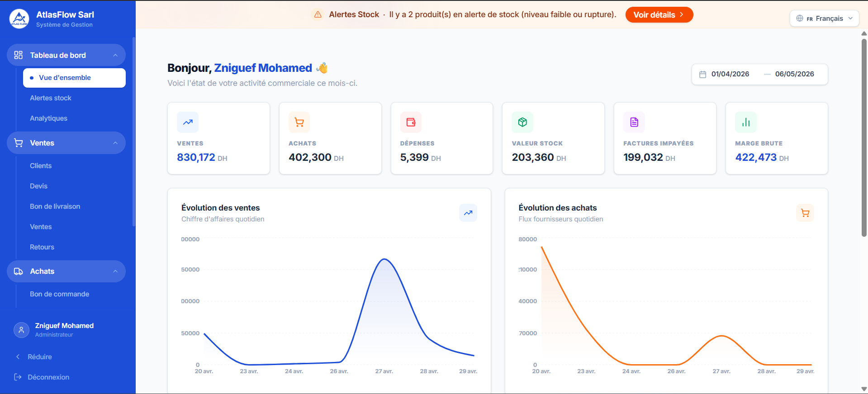Click the Achats card cart icon
Screen dimensions: 868x394
[299, 122]
